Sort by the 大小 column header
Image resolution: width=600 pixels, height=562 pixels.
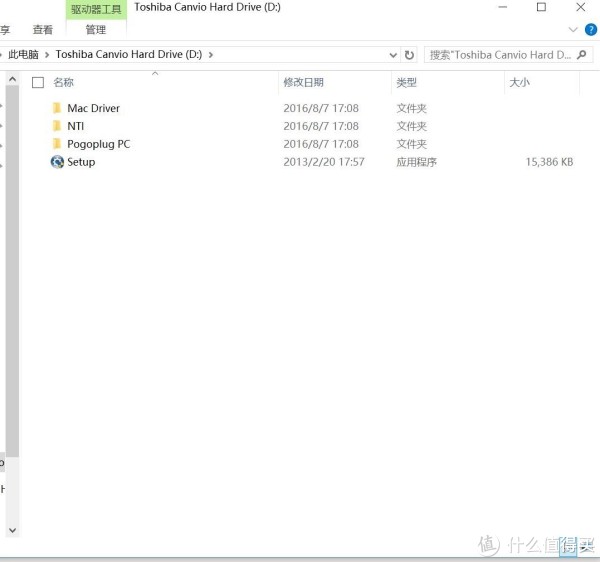[x=519, y=82]
